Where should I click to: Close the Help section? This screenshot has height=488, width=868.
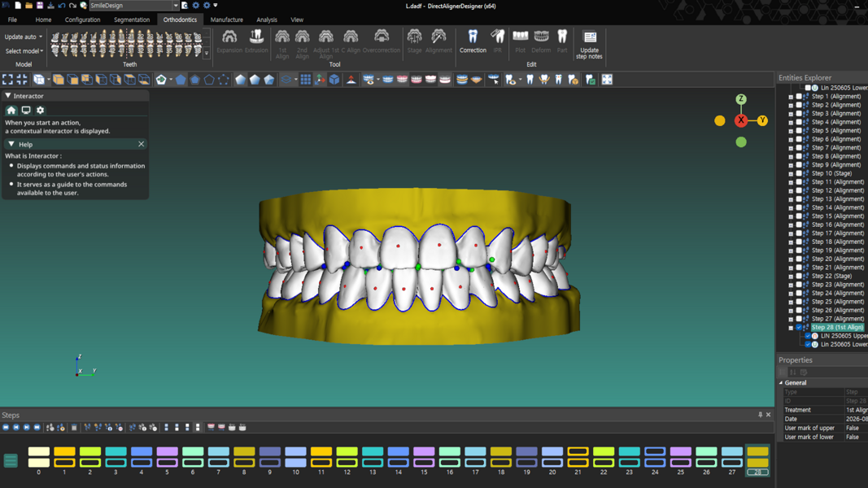(142, 144)
